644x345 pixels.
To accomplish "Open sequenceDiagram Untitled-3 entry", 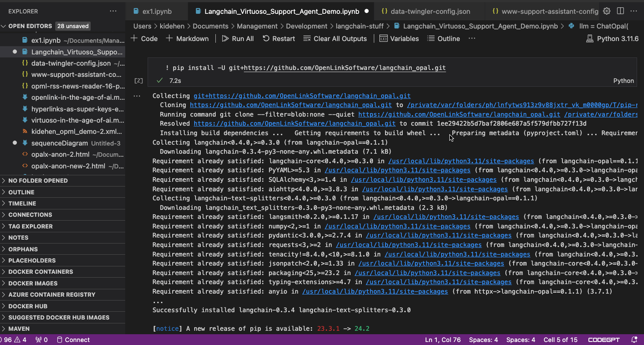I will tap(63, 143).
